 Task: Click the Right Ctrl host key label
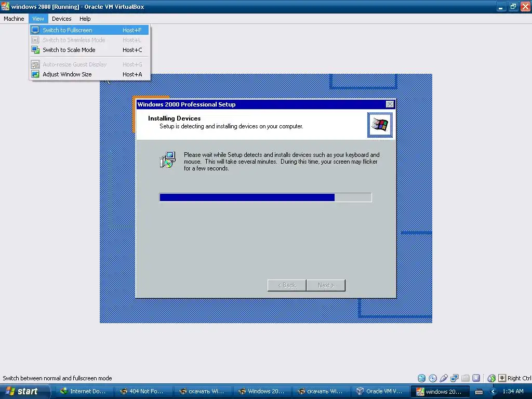[x=520, y=378]
